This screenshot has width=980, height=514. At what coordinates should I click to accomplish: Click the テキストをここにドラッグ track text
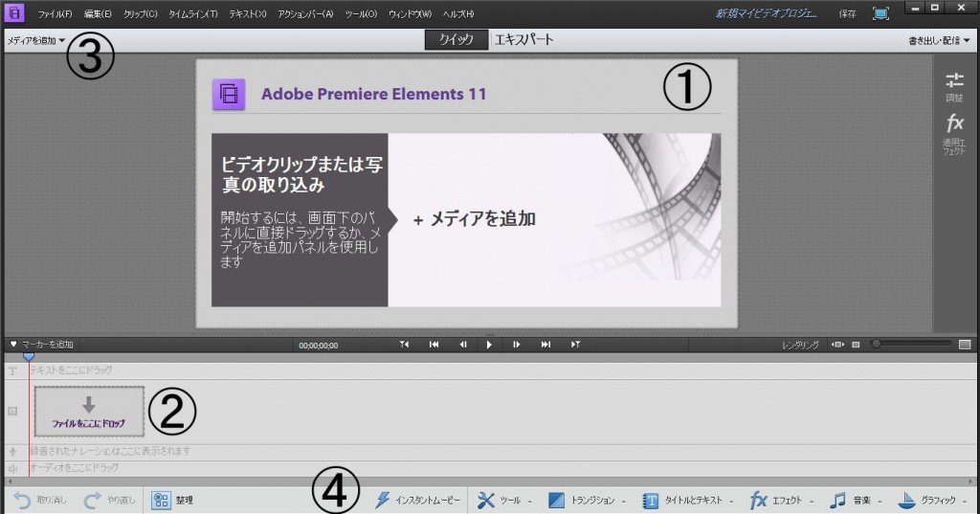[71, 370]
